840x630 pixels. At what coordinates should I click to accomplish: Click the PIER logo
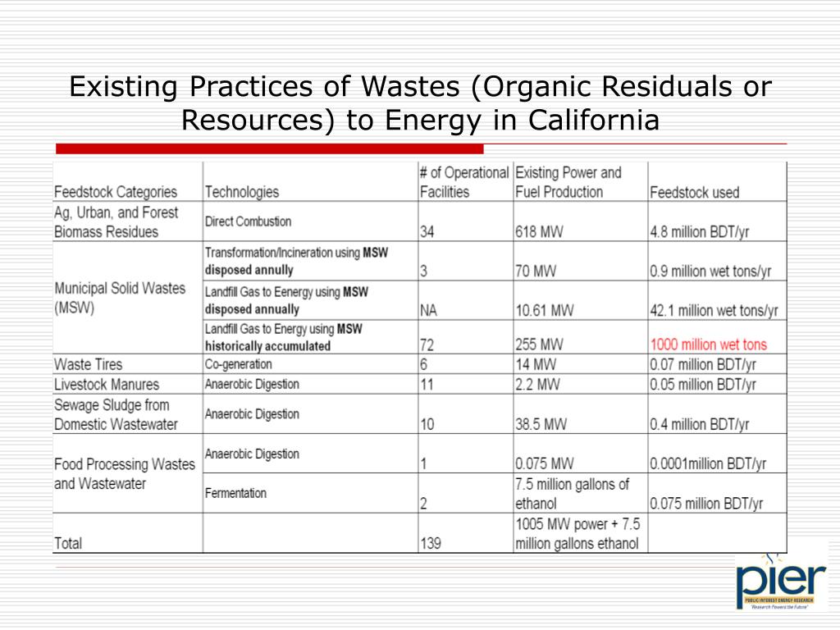[x=781, y=583]
